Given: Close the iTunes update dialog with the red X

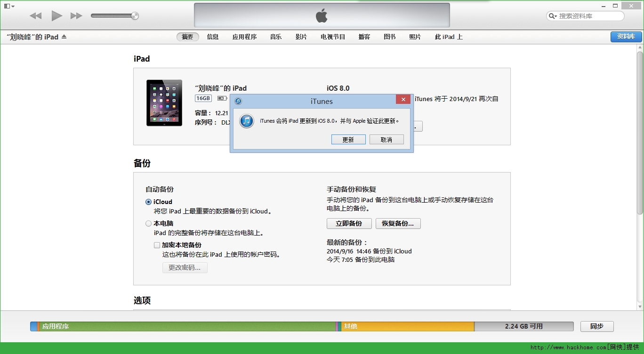Looking at the screenshot, I should pos(403,100).
